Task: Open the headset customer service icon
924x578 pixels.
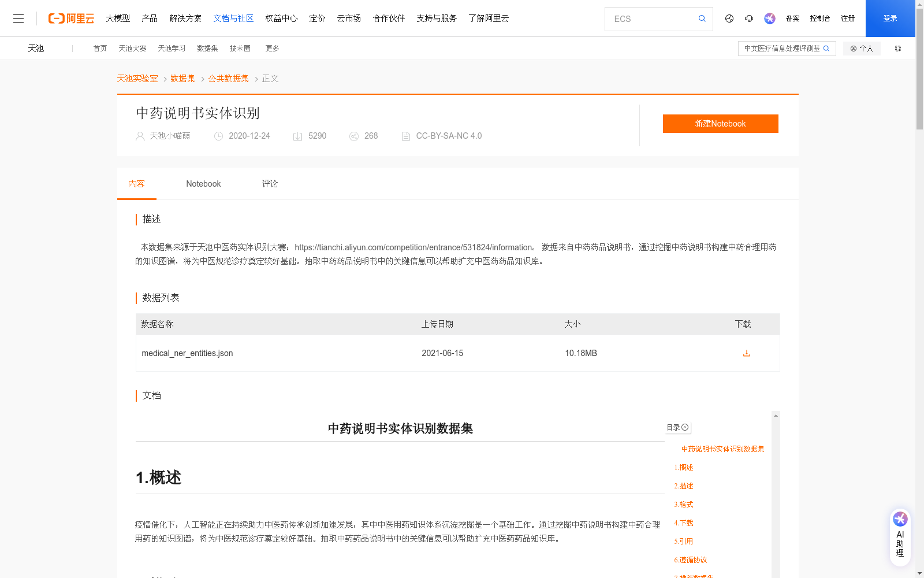Action: click(749, 18)
